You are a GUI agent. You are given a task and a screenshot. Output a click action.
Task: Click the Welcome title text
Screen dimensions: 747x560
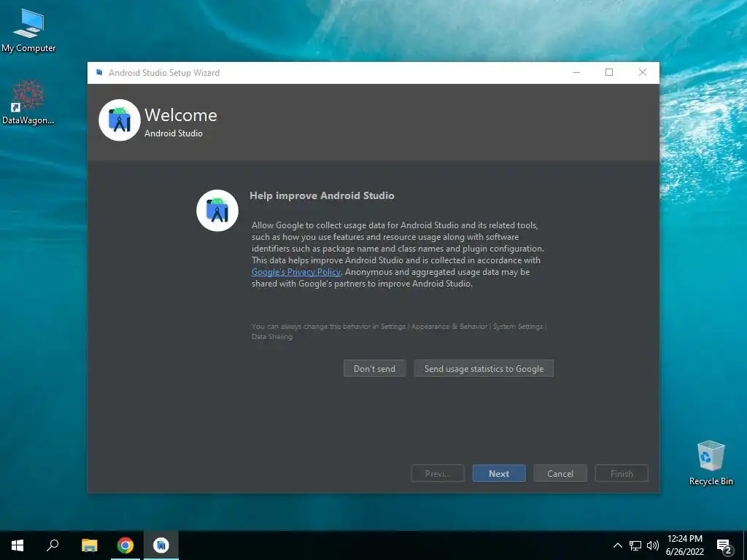181,115
